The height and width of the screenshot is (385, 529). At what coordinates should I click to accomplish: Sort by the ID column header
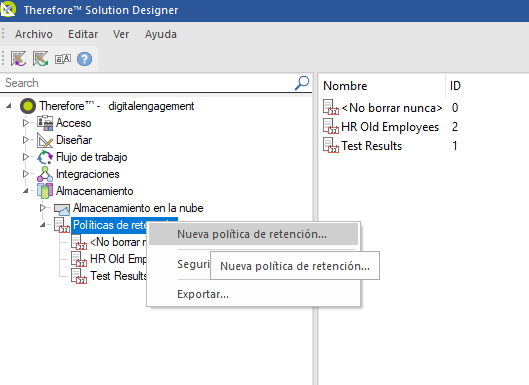pos(455,86)
